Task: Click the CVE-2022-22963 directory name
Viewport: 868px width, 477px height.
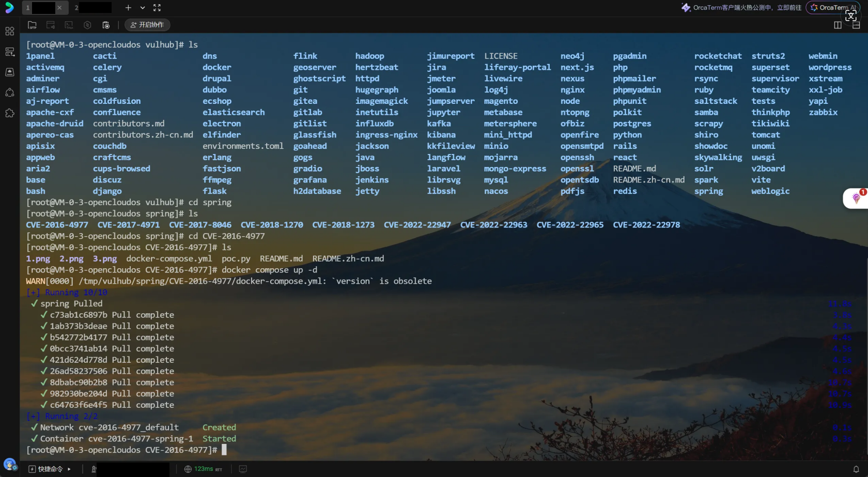Action: 493,225
